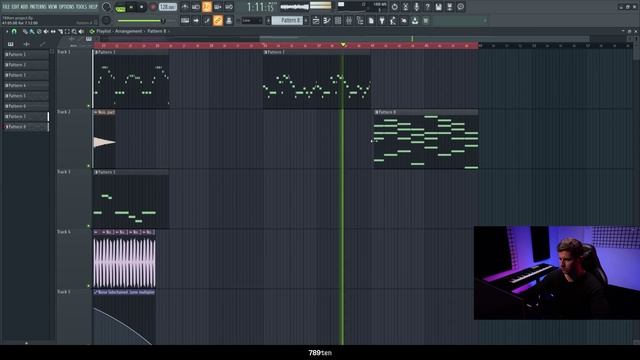640x360 pixels.
Task: Toggle the orange multilink to controllers icon
Action: pyautogui.click(x=218, y=20)
